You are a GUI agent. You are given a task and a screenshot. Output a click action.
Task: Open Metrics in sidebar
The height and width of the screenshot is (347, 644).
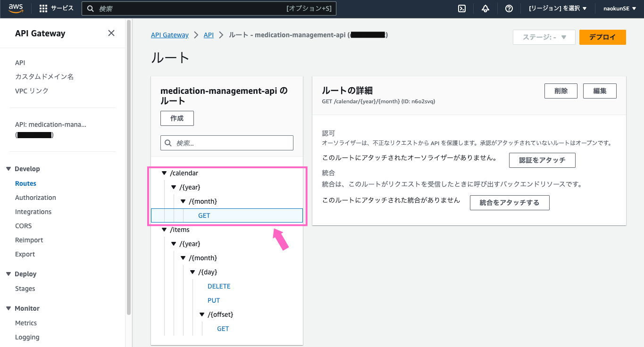[x=26, y=323]
